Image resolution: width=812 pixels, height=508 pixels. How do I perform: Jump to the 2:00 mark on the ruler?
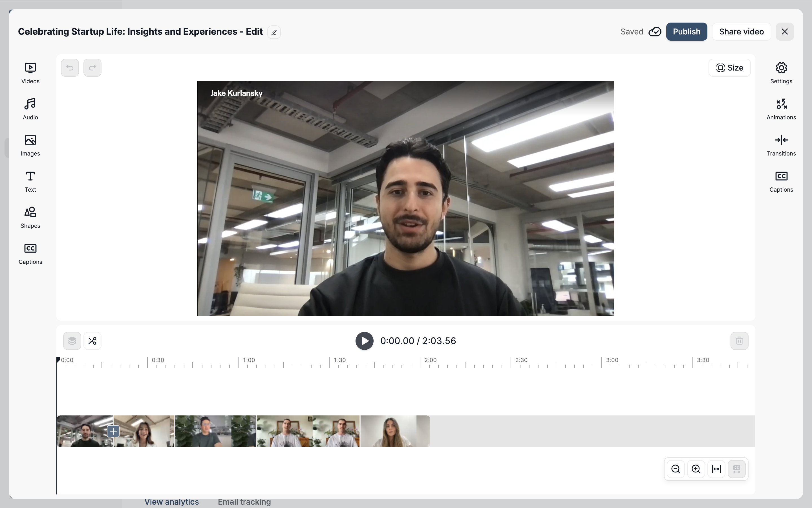(430, 360)
